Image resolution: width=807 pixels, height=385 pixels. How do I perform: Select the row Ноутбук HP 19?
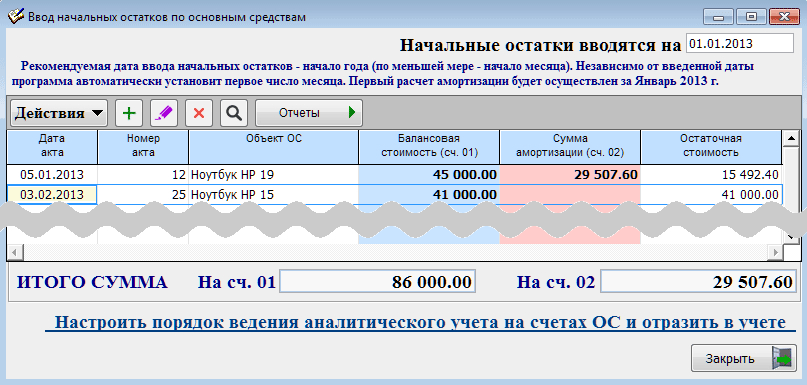394,175
